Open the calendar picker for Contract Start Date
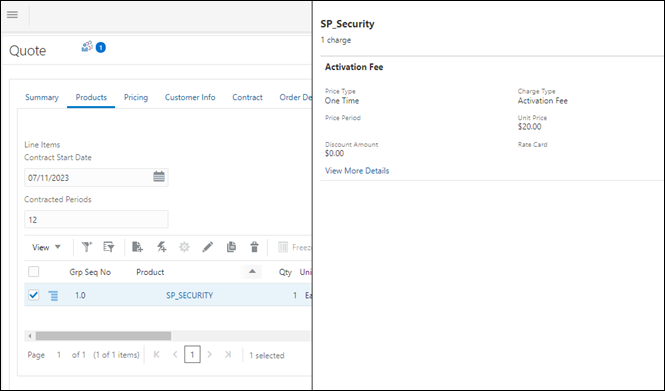 point(159,176)
